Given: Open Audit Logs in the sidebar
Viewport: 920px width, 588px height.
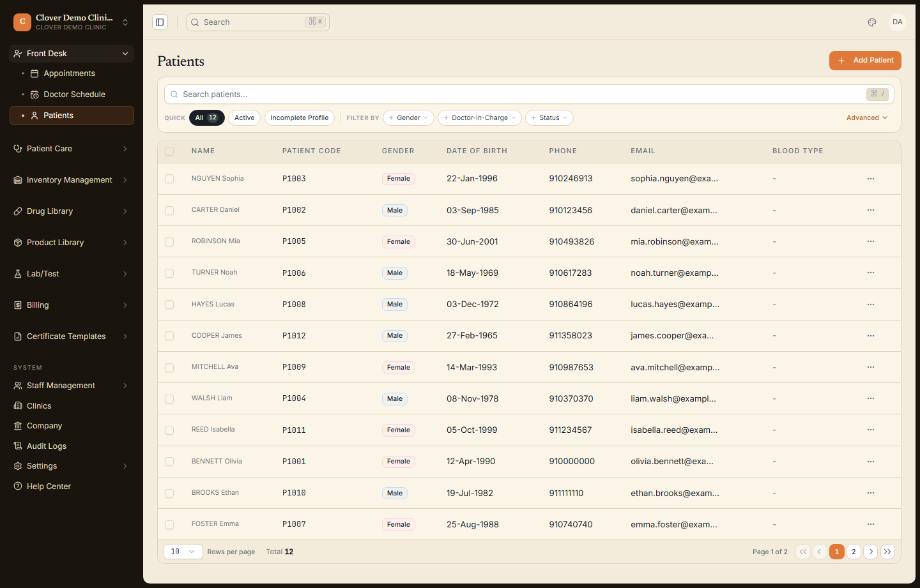Looking at the screenshot, I should click(72, 446).
